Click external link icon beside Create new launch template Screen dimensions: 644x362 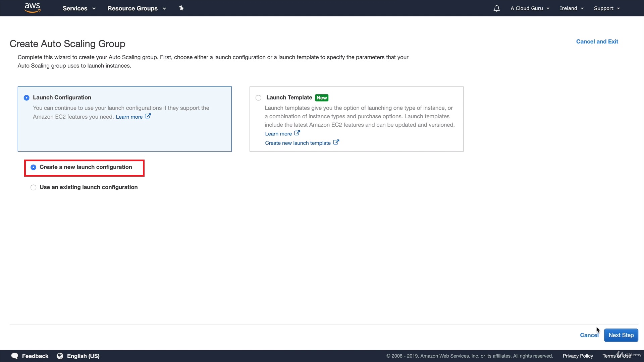coord(336,142)
